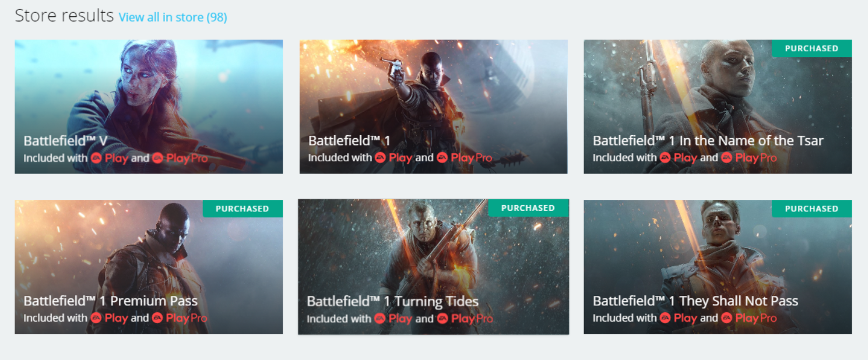Click the Battlefield V title text

click(65, 140)
